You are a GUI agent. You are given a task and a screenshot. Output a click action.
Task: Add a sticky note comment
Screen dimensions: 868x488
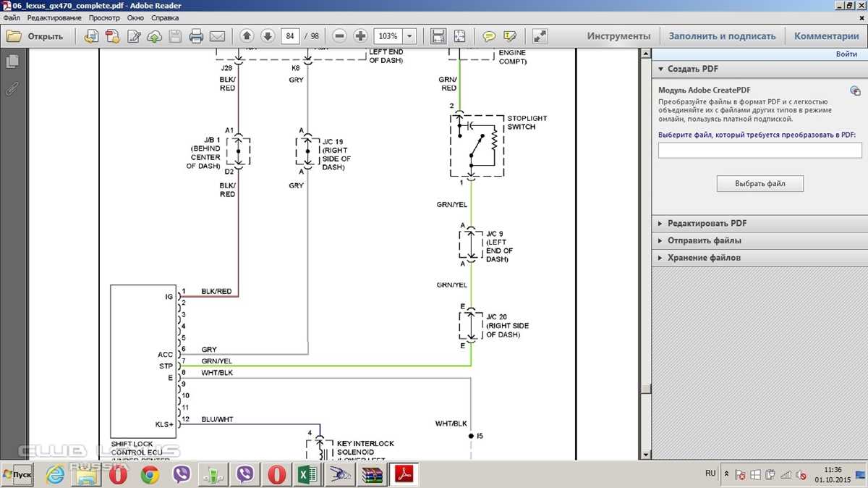tap(489, 35)
